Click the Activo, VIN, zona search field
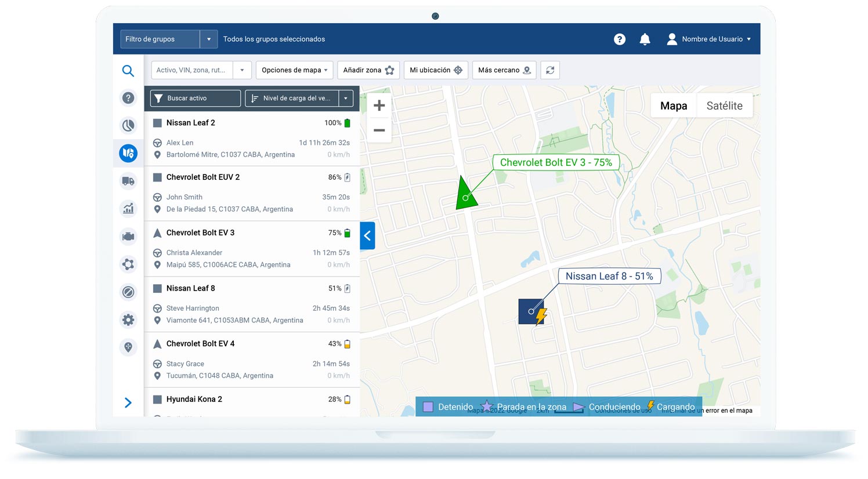Screen dimensions: 868x479 coord(192,70)
